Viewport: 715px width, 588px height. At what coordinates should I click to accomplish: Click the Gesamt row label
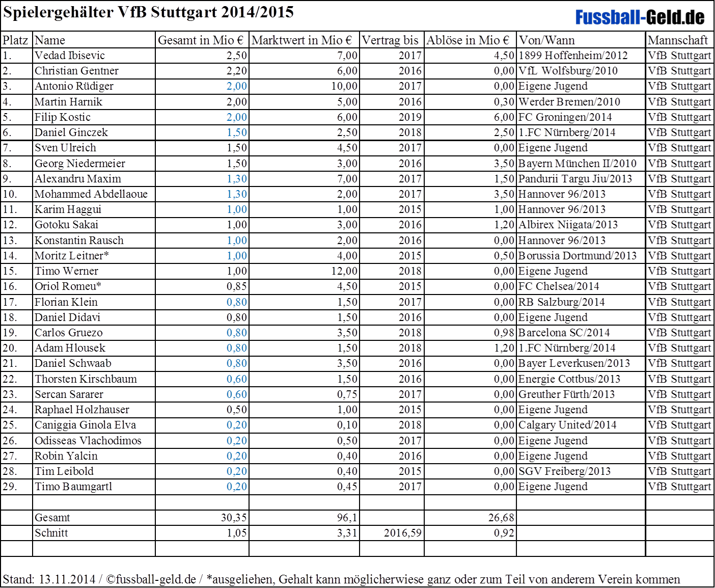pyautogui.click(x=52, y=518)
